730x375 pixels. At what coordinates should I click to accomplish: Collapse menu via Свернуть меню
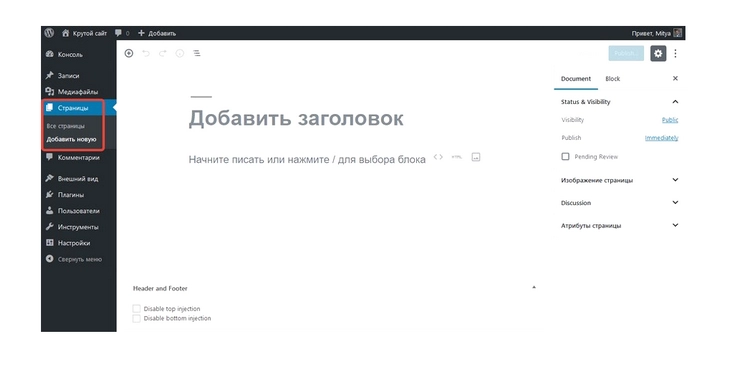(79, 259)
